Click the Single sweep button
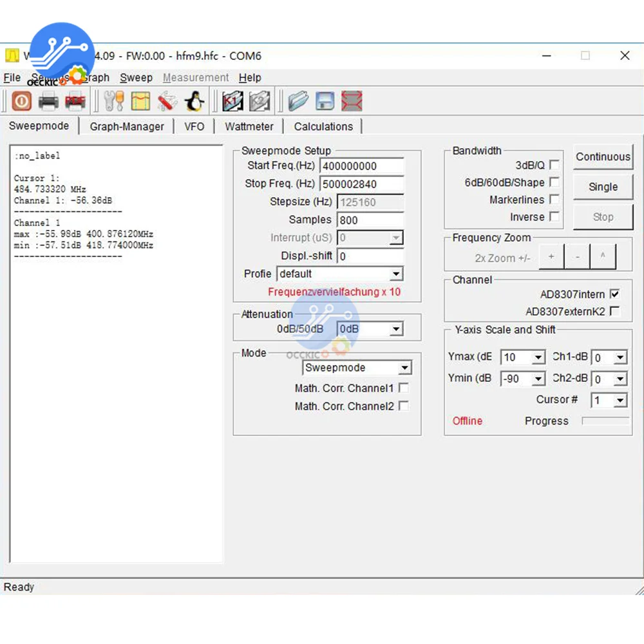 click(x=603, y=187)
